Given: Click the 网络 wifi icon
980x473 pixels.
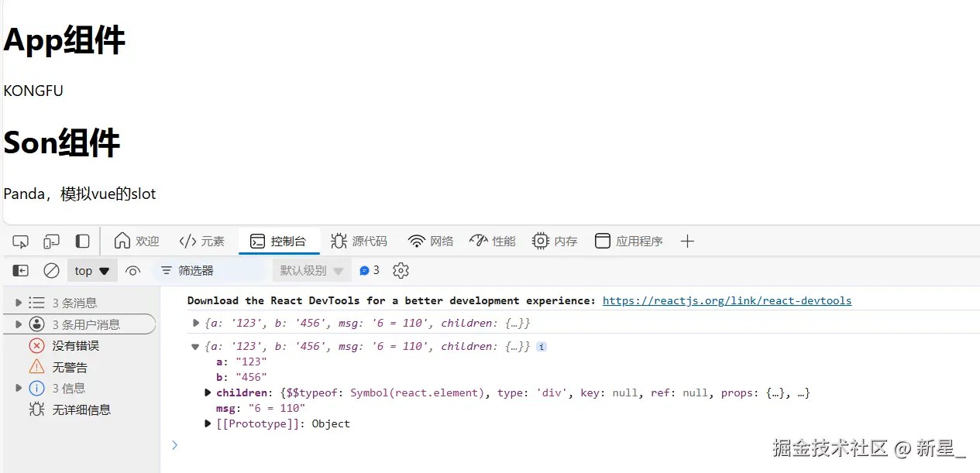Looking at the screenshot, I should [417, 242].
